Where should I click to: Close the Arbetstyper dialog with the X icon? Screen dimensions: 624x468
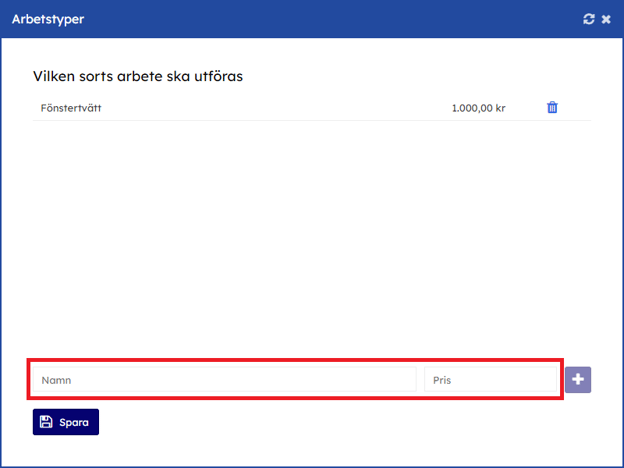click(x=606, y=19)
